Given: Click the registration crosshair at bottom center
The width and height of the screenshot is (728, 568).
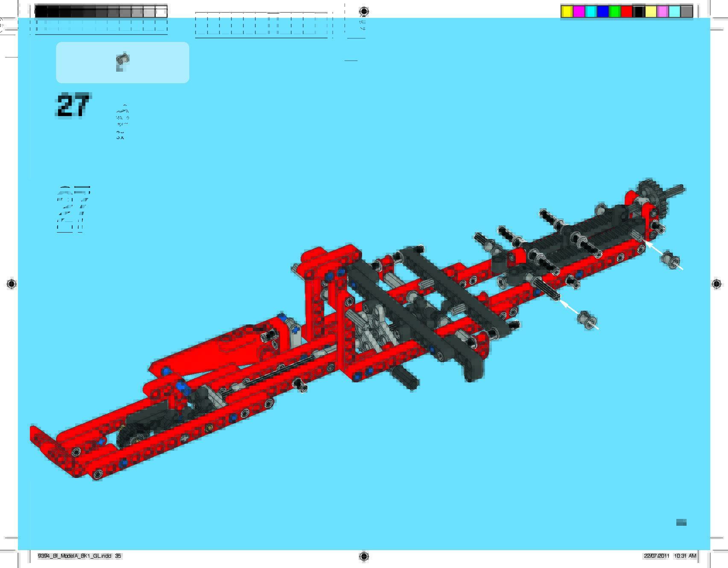Looking at the screenshot, I should coord(364,556).
